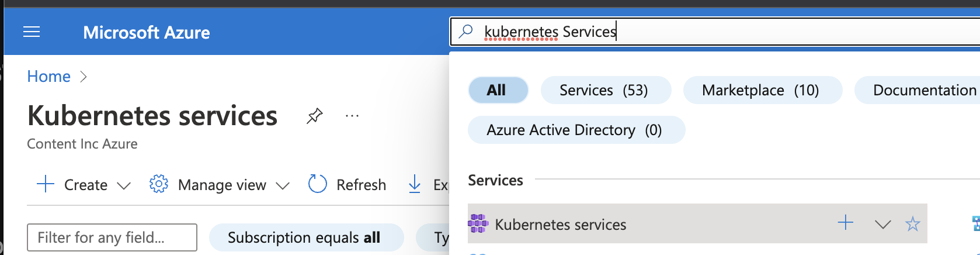Click the search magnifier icon

click(465, 31)
